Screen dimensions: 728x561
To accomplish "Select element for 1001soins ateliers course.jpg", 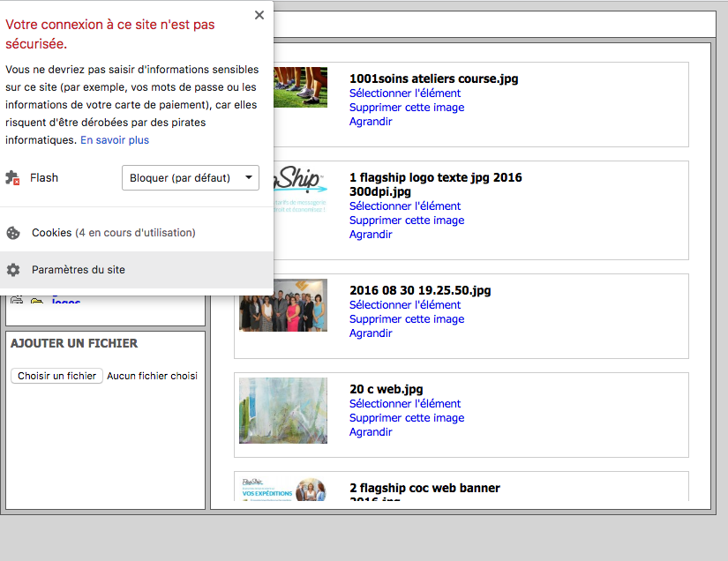I will click(405, 93).
